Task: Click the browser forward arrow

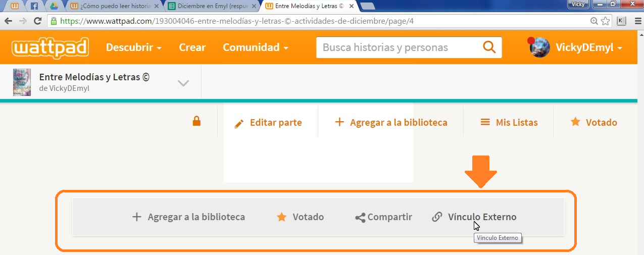Action: click(23, 21)
